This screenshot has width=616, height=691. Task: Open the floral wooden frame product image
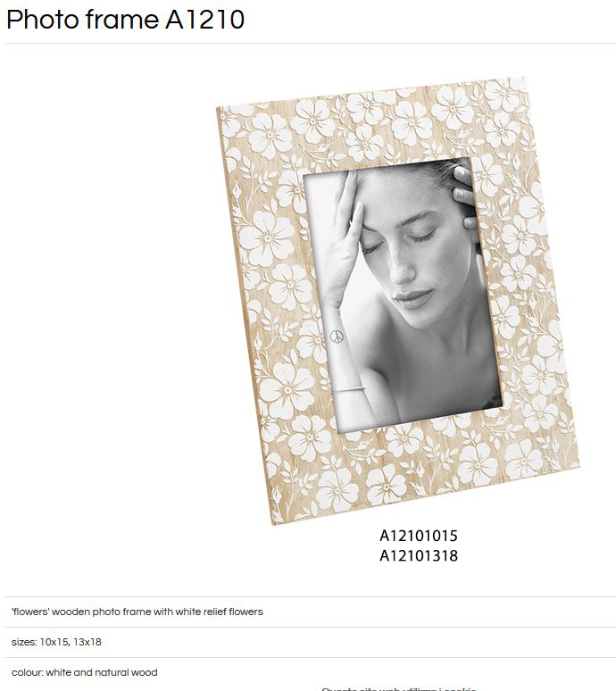pyautogui.click(x=398, y=301)
